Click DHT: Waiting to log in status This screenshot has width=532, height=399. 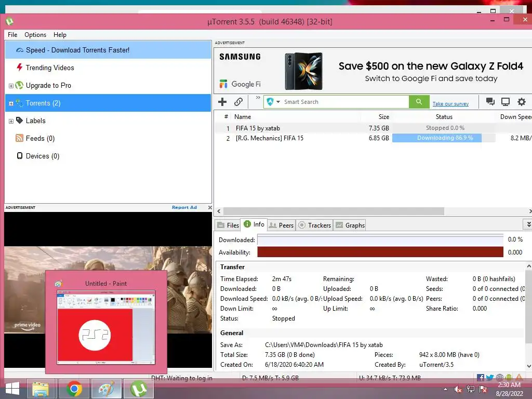(182, 378)
